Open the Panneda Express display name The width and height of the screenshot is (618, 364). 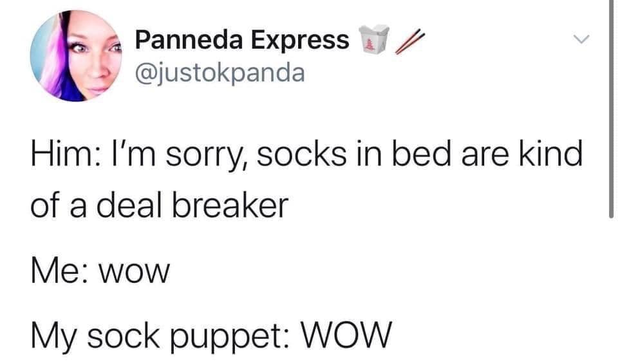[242, 40]
